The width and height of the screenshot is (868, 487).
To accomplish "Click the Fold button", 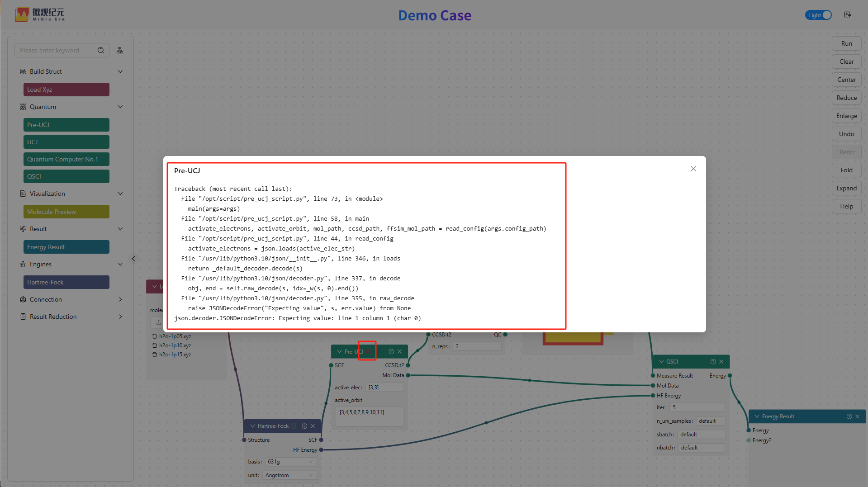I will point(846,170).
